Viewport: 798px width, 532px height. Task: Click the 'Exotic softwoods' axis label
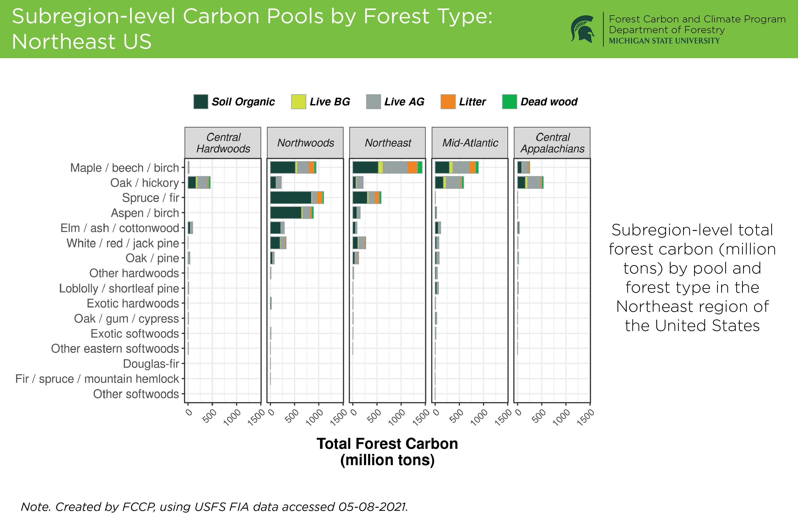(x=135, y=333)
